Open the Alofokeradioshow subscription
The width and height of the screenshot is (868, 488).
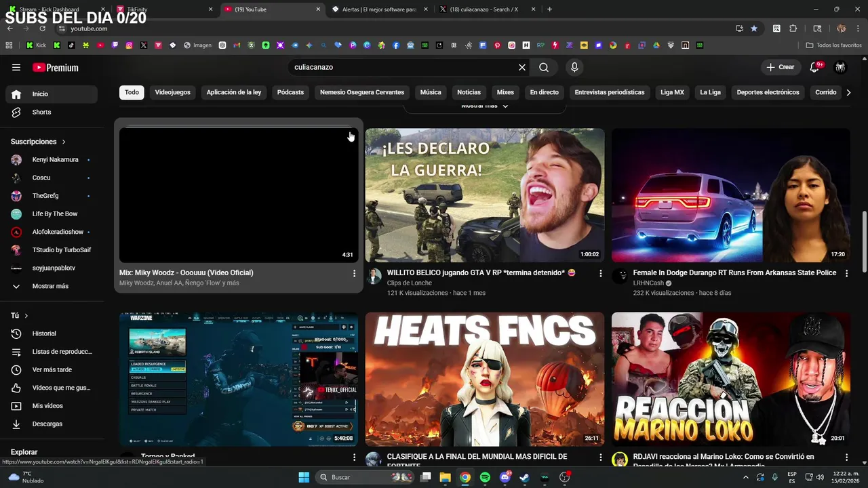pyautogui.click(x=52, y=232)
